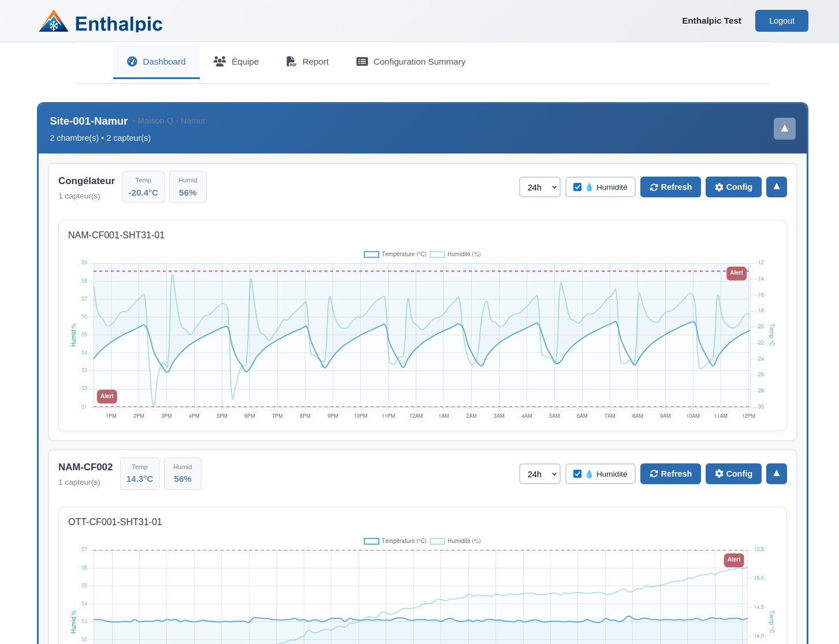The width and height of the screenshot is (839, 644).
Task: Click the Logout button
Action: pos(781,21)
